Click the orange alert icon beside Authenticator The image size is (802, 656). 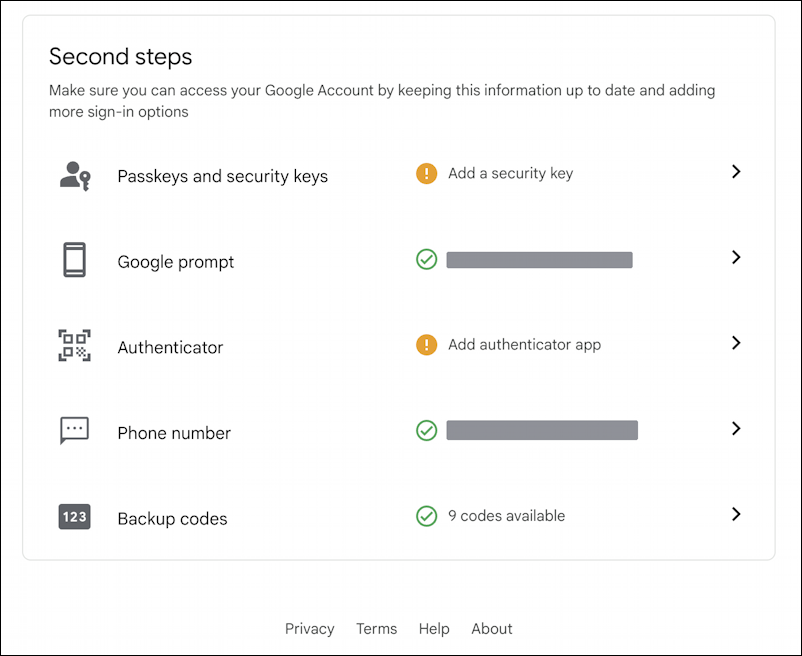pyautogui.click(x=427, y=344)
